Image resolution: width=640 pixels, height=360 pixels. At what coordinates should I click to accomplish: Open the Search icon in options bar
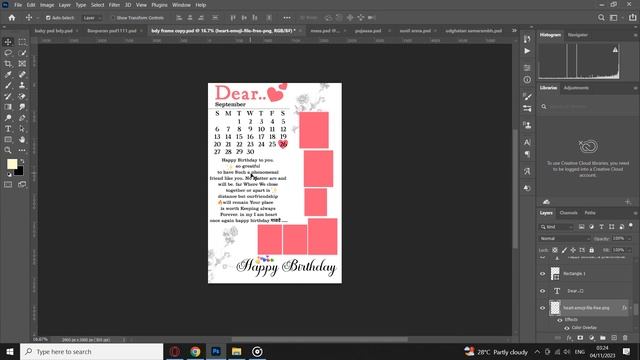pyautogui.click(x=601, y=18)
